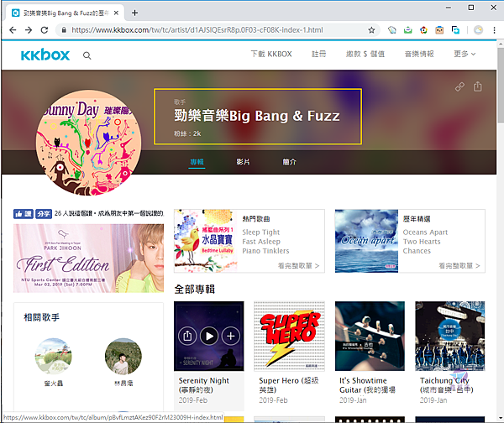Open related artist 螢火蟲 avatar
Viewport: 504px width, 423px height.
coord(54,356)
